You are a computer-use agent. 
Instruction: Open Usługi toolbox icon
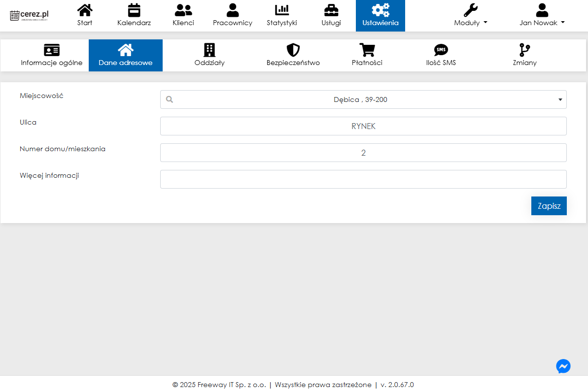331,10
